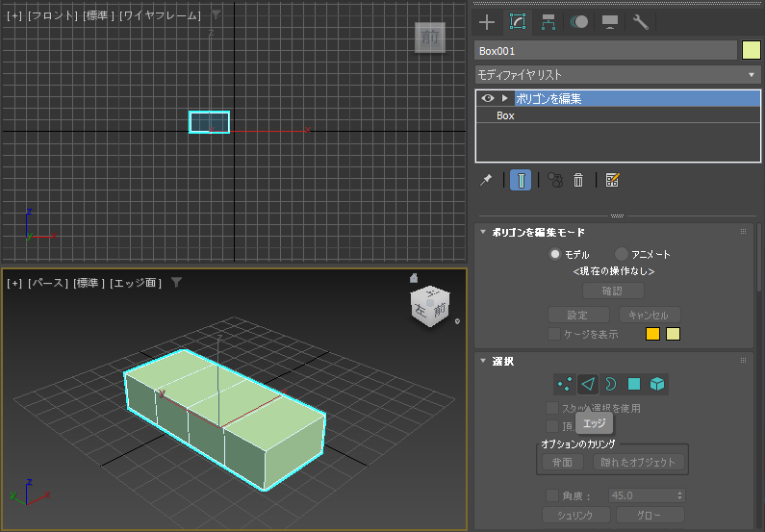Enable the 角度 checkbox
765x532 pixels.
pyautogui.click(x=551, y=495)
